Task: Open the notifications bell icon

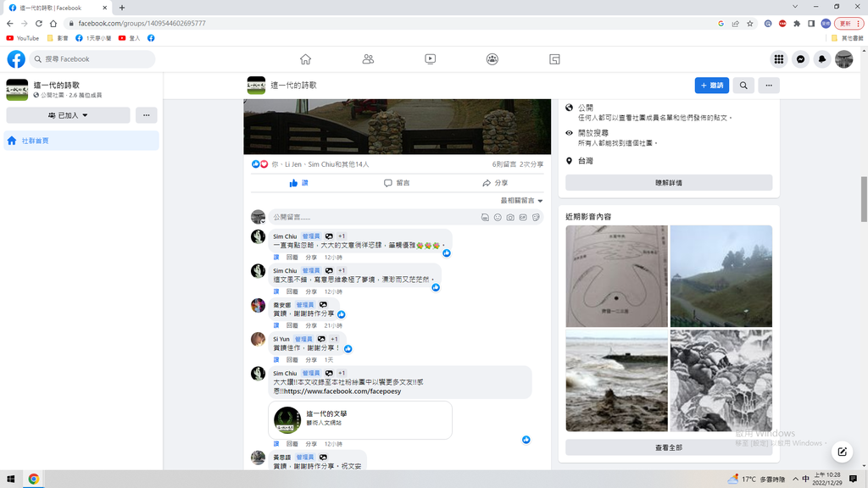Action: click(821, 59)
